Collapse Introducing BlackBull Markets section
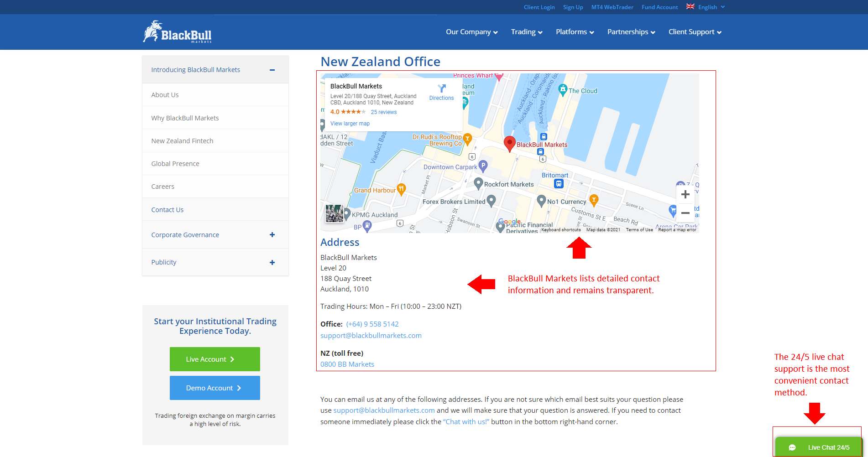 pyautogui.click(x=272, y=70)
